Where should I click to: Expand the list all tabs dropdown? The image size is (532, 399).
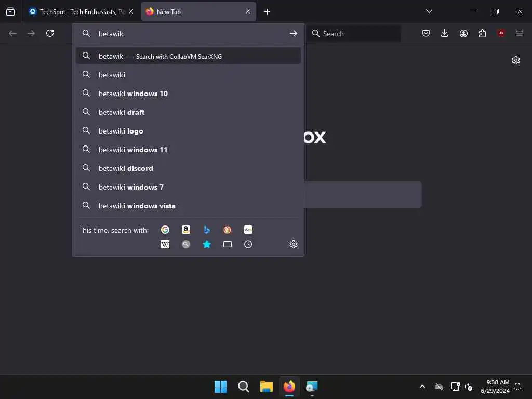429,11
